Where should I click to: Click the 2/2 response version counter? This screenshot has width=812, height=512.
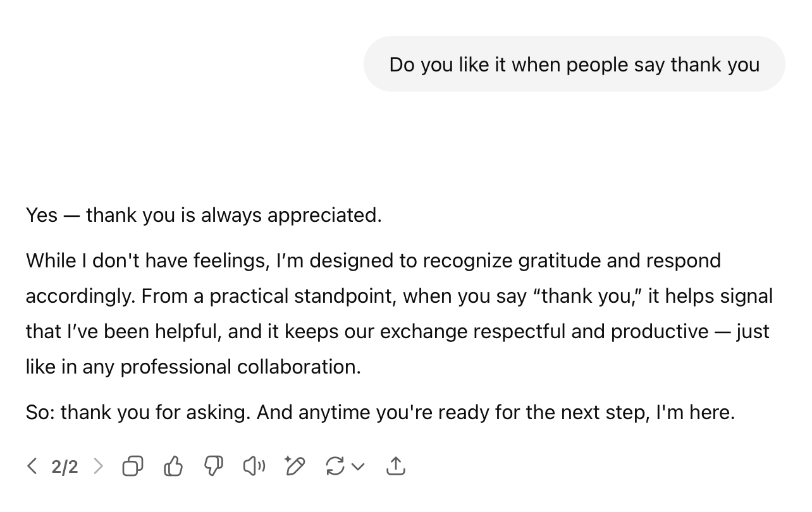(65, 466)
